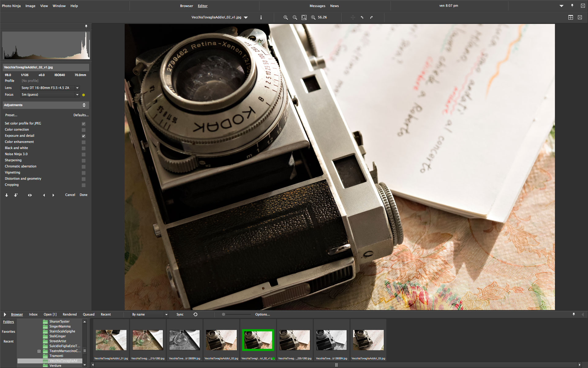This screenshot has height=368, width=588.
Task: Click the Preset... button
Action: 11,115
